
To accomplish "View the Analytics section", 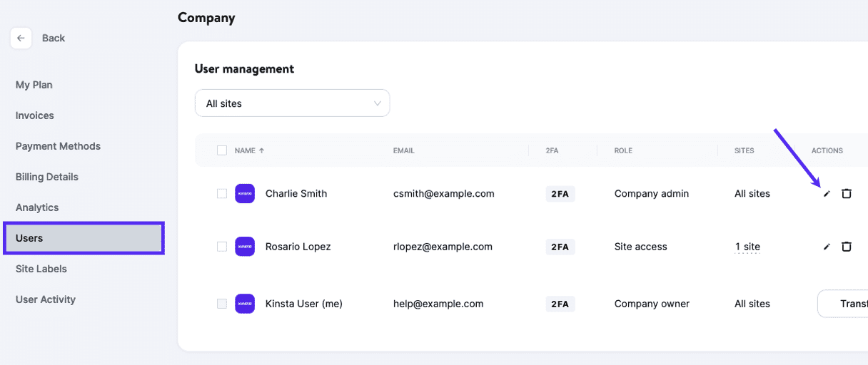I will [37, 207].
